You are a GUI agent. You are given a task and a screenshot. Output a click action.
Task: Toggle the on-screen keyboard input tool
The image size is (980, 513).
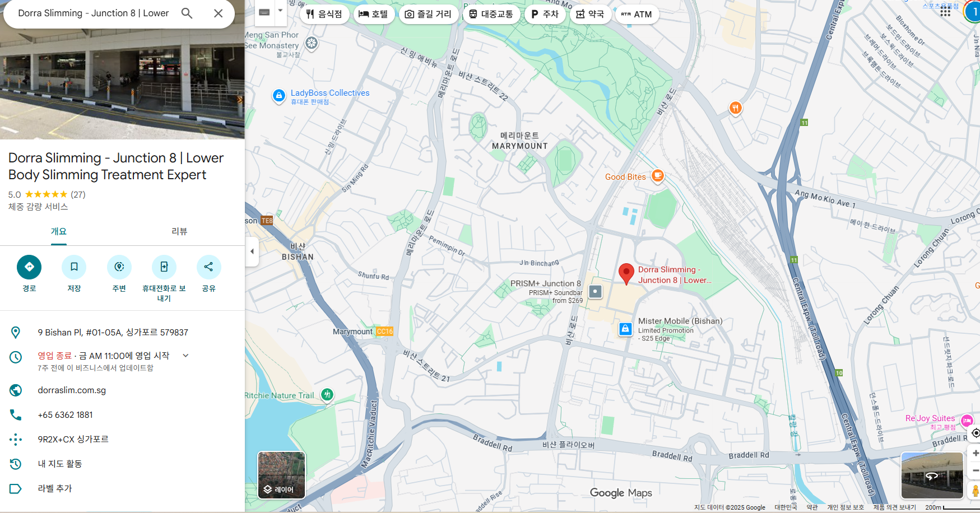(264, 12)
